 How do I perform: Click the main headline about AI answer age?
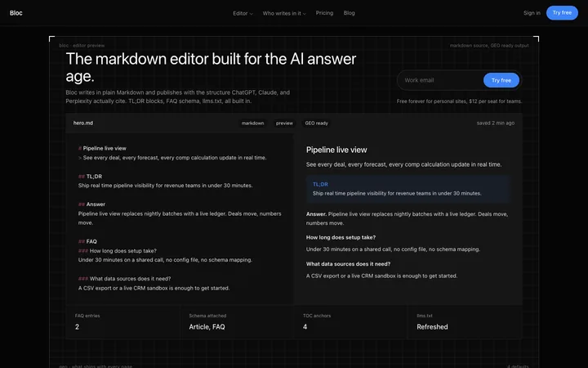coord(211,67)
